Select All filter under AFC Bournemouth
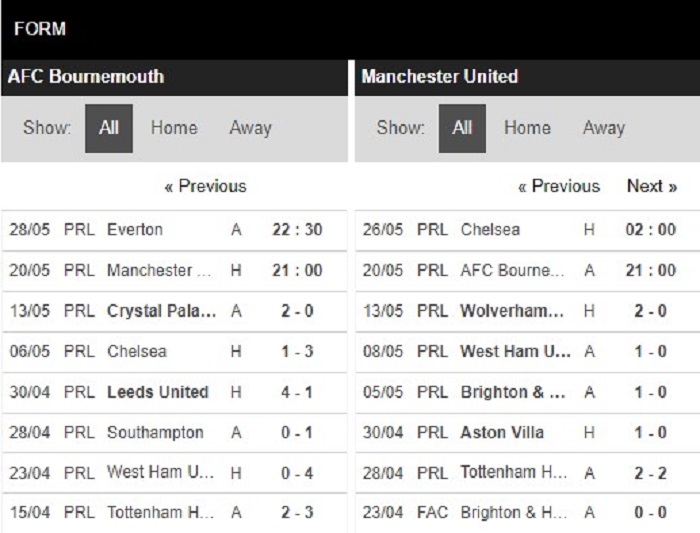The height and width of the screenshot is (533, 700). [109, 129]
